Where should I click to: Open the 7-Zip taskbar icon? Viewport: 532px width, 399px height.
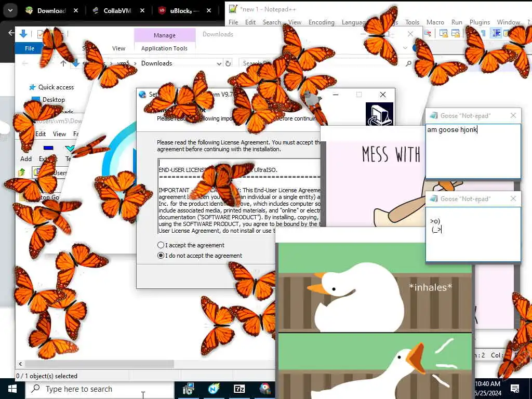pos(239,389)
